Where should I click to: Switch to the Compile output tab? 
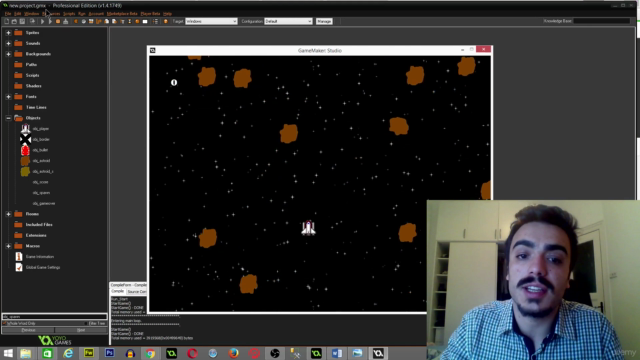118,291
